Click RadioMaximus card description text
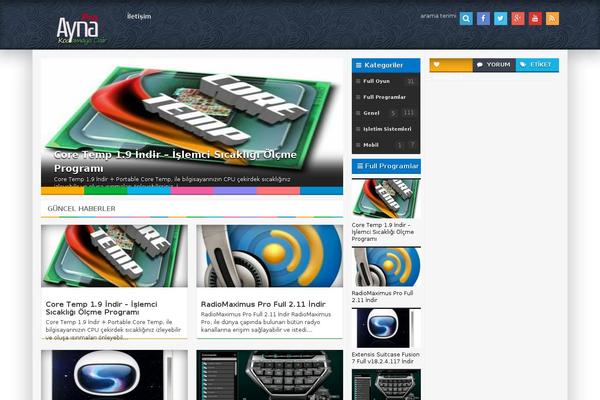 [266, 322]
